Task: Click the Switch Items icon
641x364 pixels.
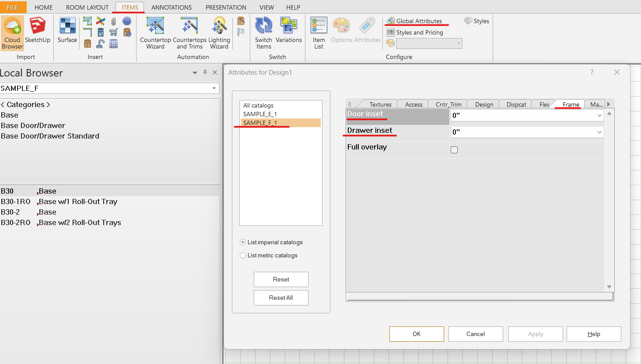Action: [x=264, y=33]
